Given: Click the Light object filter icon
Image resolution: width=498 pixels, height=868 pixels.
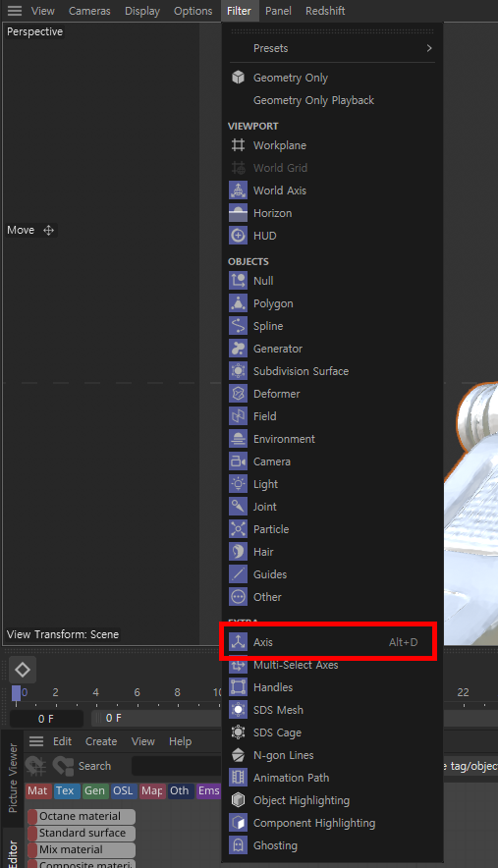Looking at the screenshot, I should pyautogui.click(x=239, y=484).
